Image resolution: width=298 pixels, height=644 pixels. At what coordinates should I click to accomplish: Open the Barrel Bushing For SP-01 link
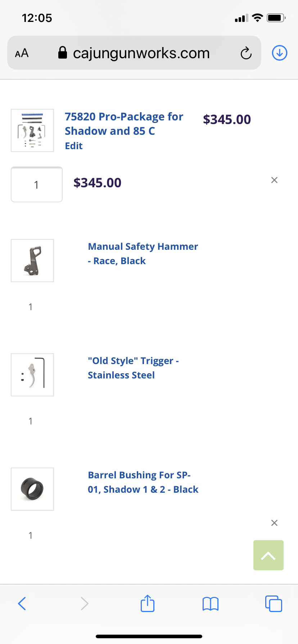point(143,482)
